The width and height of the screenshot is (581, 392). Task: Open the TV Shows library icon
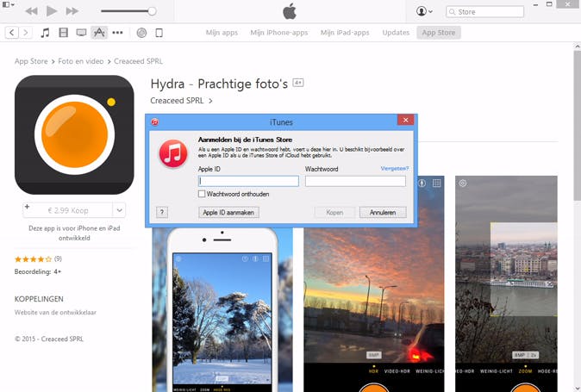(x=81, y=33)
